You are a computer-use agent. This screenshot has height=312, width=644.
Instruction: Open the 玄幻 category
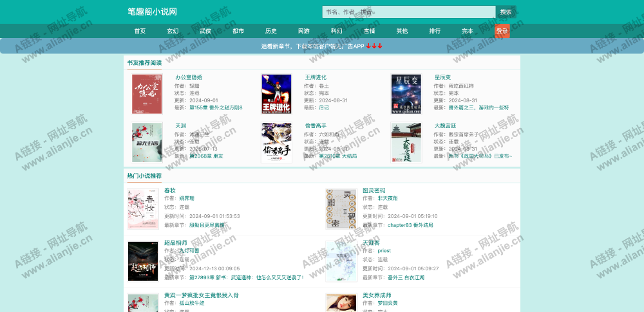(173, 31)
